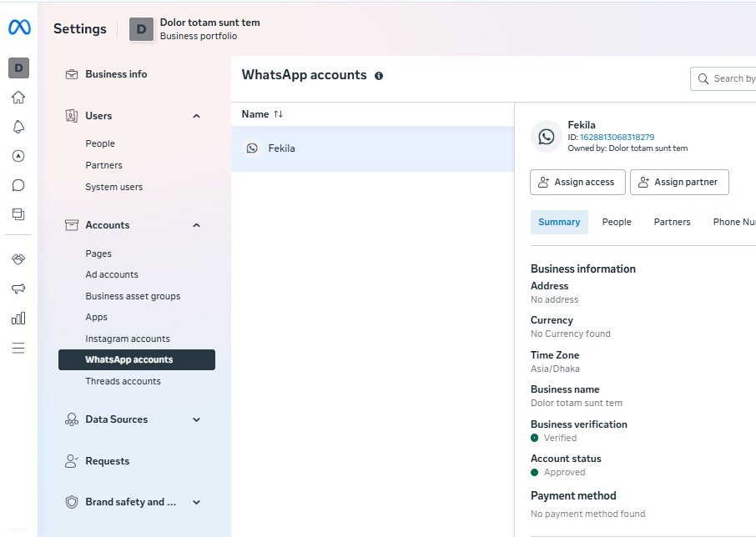Switch to the People tab
Viewport: 756px width, 537px height.
pos(617,222)
